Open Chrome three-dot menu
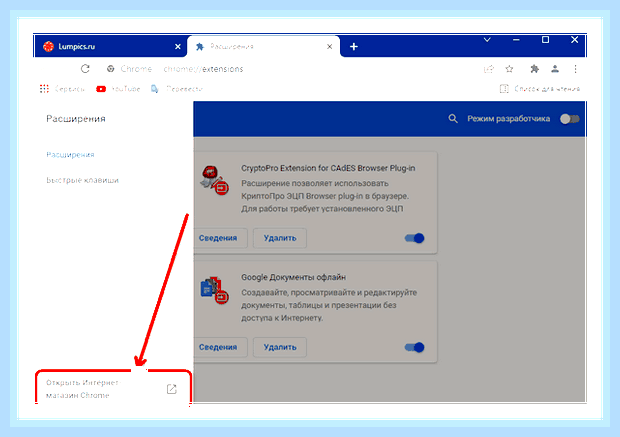This screenshot has width=620, height=437. coord(575,69)
